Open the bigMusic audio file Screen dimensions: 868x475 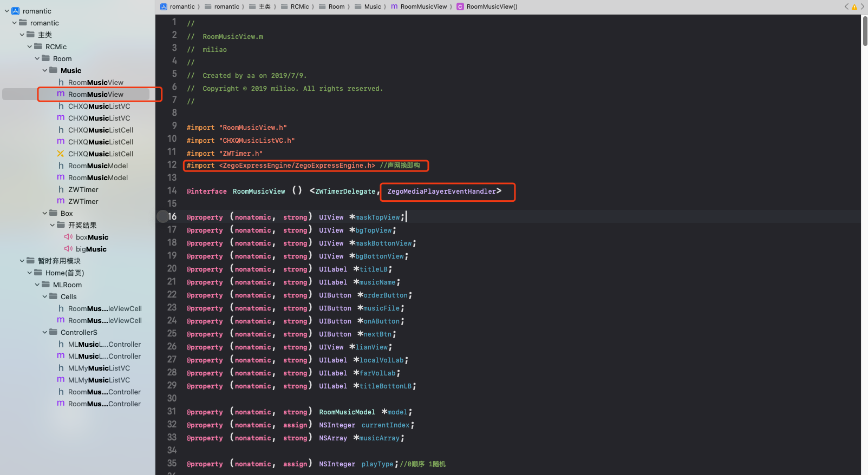point(91,249)
